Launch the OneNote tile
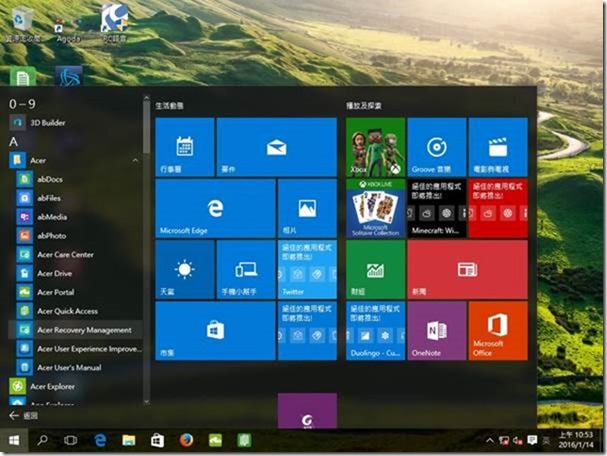The width and height of the screenshot is (607, 456). tap(436, 330)
